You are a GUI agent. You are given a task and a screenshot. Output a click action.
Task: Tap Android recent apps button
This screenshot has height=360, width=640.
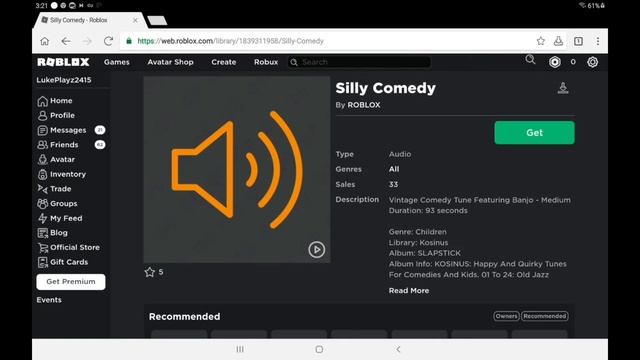click(240, 349)
